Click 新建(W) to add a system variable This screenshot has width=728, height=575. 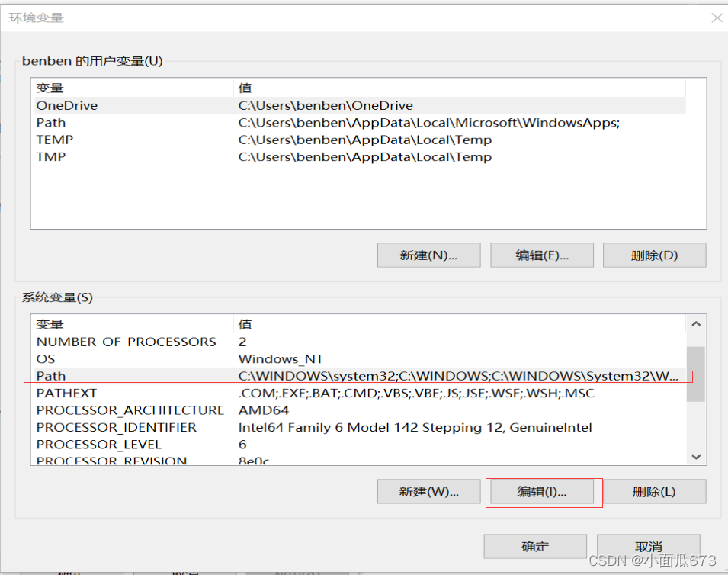(x=428, y=492)
